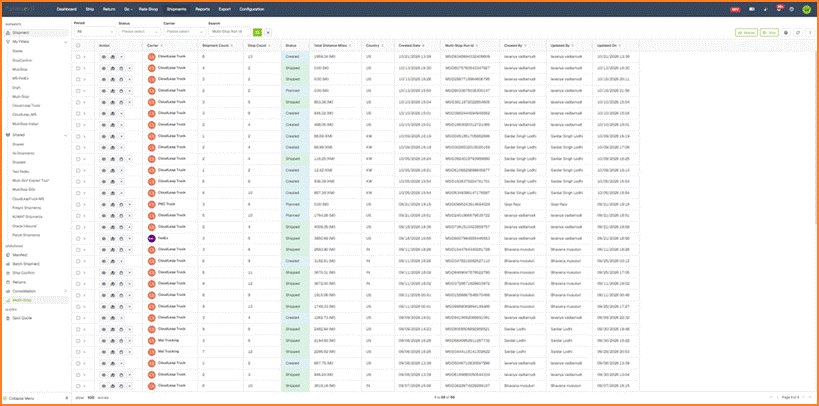Open Rate Shop in top navigation

coord(147,9)
